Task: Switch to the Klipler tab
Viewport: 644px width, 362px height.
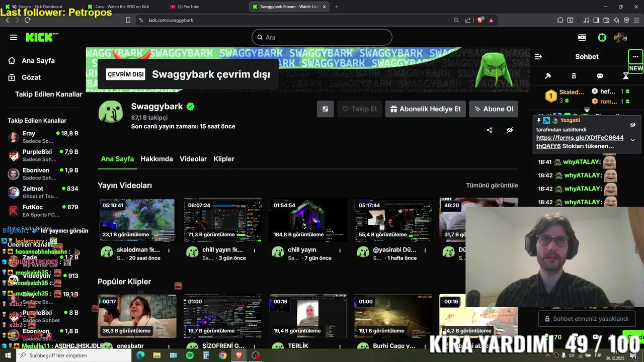Action: coord(224,159)
